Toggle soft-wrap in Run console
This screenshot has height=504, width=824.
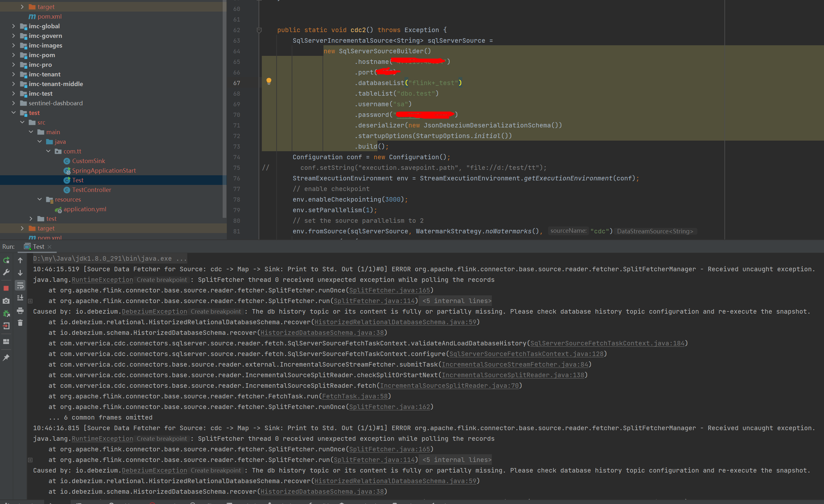[20, 285]
